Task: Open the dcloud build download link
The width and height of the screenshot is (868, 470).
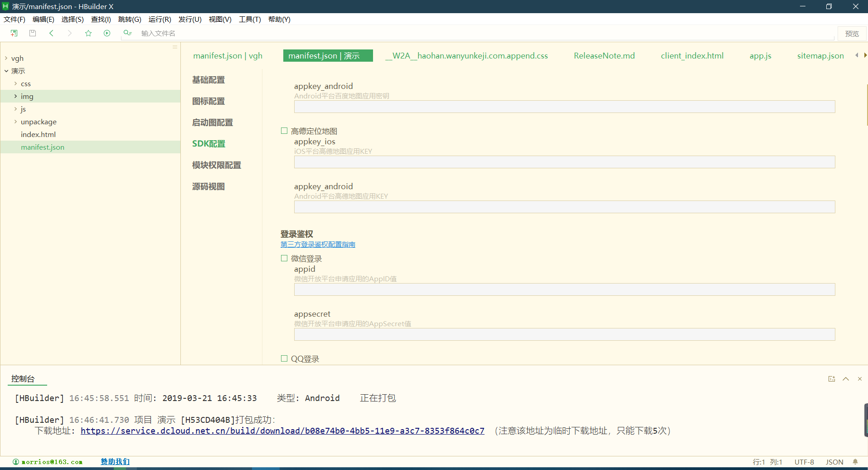Action: [282, 431]
